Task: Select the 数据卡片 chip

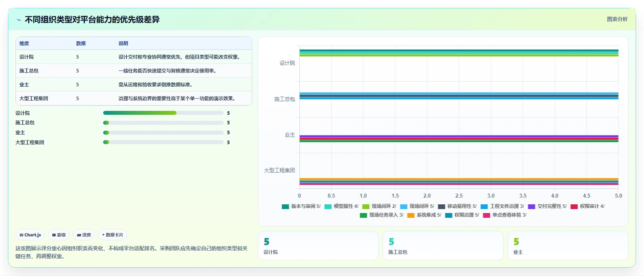Action: coord(113,235)
